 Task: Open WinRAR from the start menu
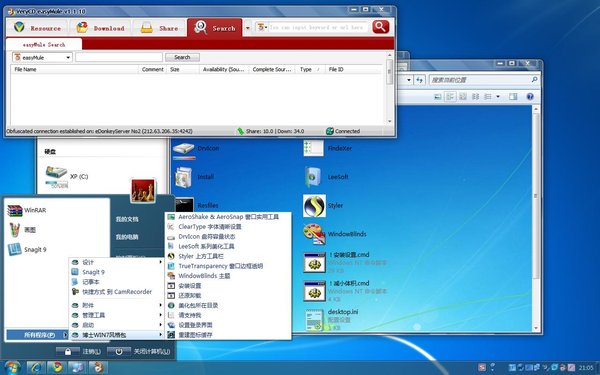27,210
